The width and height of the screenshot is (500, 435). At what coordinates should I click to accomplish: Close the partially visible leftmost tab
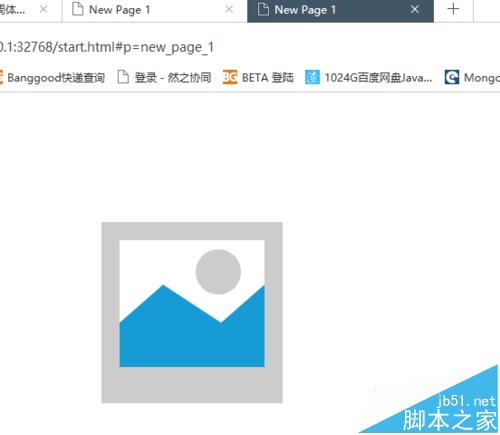click(43, 10)
